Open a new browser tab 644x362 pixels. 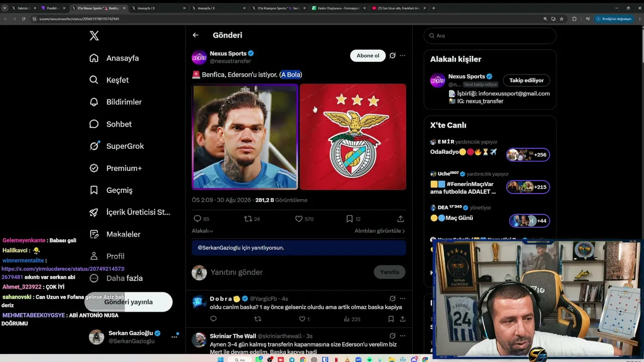coord(434,8)
